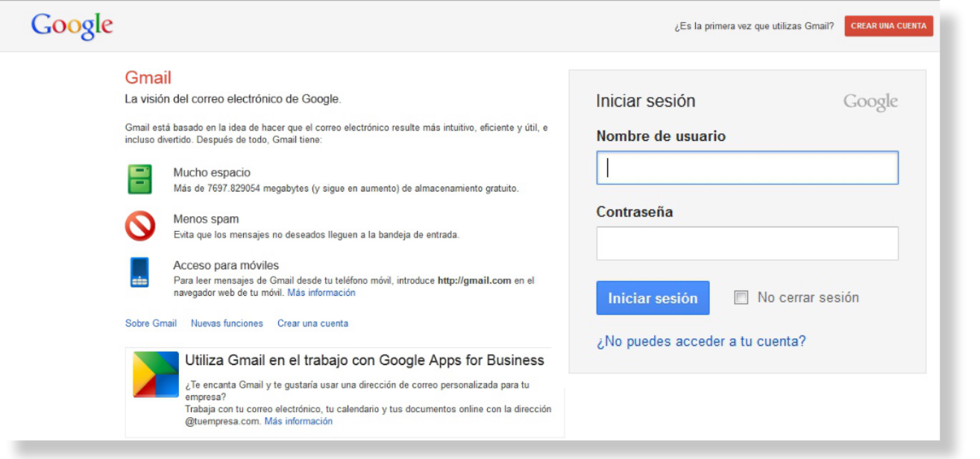
Task: Click the 'Mucho espacio' feature title
Action: (x=212, y=173)
